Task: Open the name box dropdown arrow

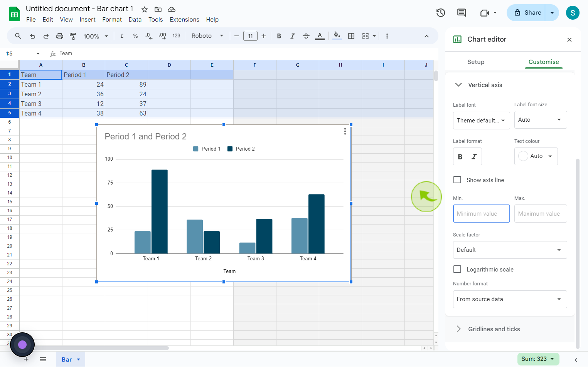Action: 38,54
